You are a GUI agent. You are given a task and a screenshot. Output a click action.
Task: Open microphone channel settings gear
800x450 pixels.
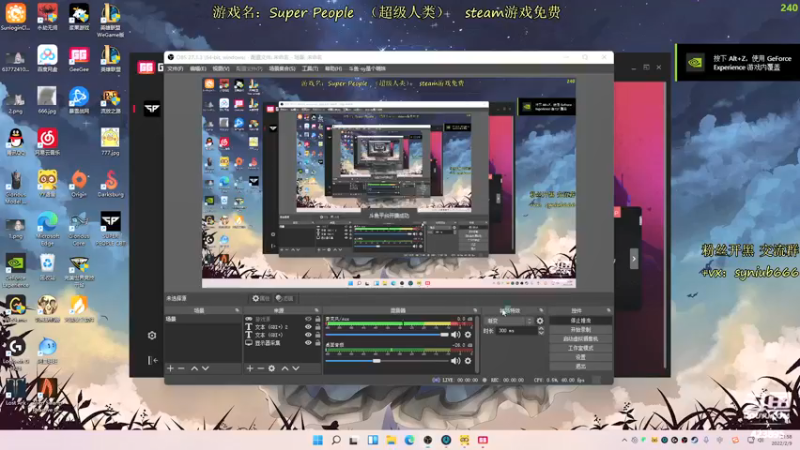click(468, 335)
